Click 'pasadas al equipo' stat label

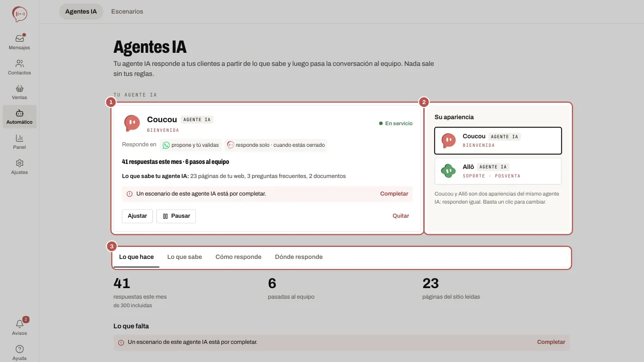point(291,297)
